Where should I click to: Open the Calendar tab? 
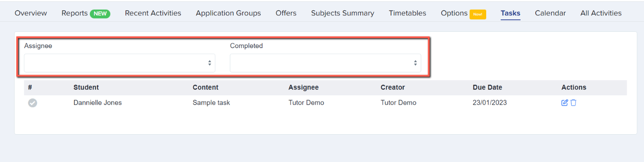pos(550,13)
